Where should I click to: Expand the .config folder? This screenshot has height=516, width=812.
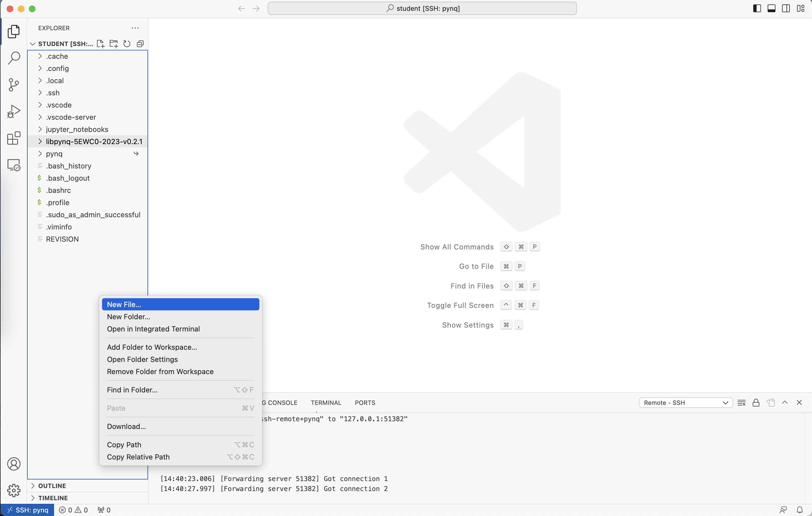(88, 68)
